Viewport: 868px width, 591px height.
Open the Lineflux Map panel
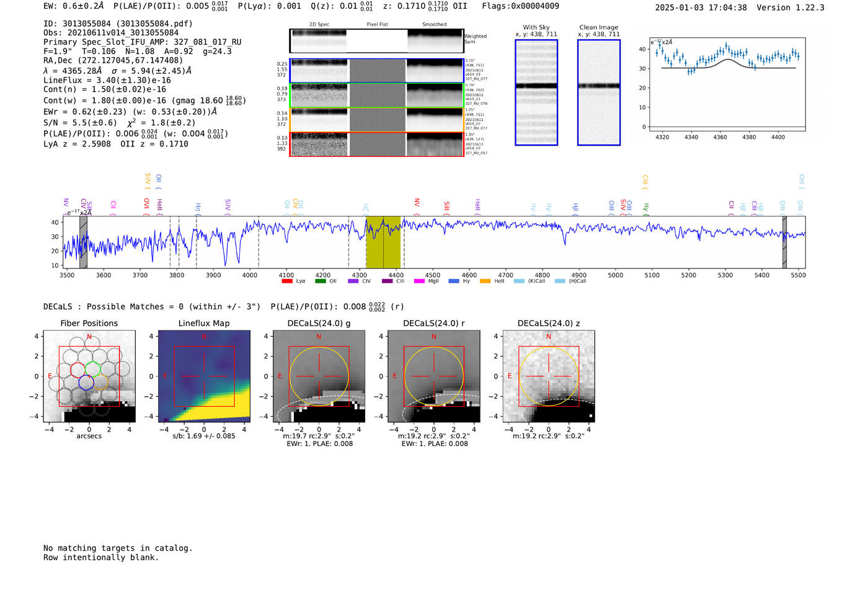(x=204, y=376)
